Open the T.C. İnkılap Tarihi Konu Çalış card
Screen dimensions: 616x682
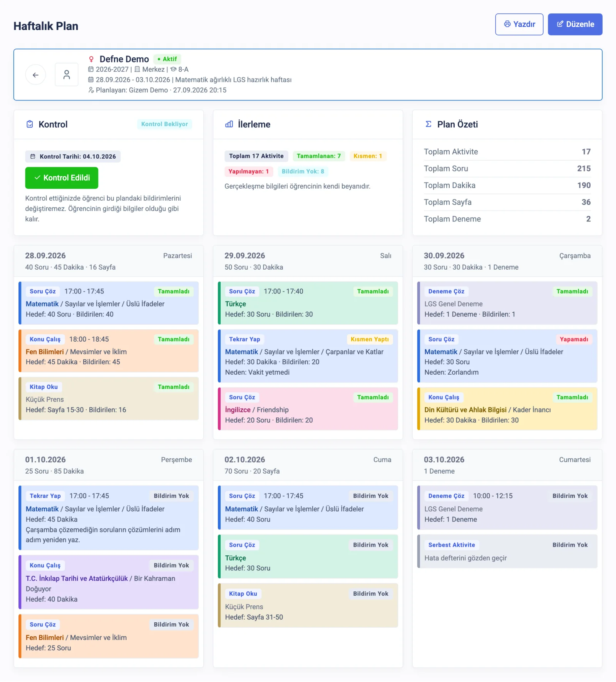[109, 582]
